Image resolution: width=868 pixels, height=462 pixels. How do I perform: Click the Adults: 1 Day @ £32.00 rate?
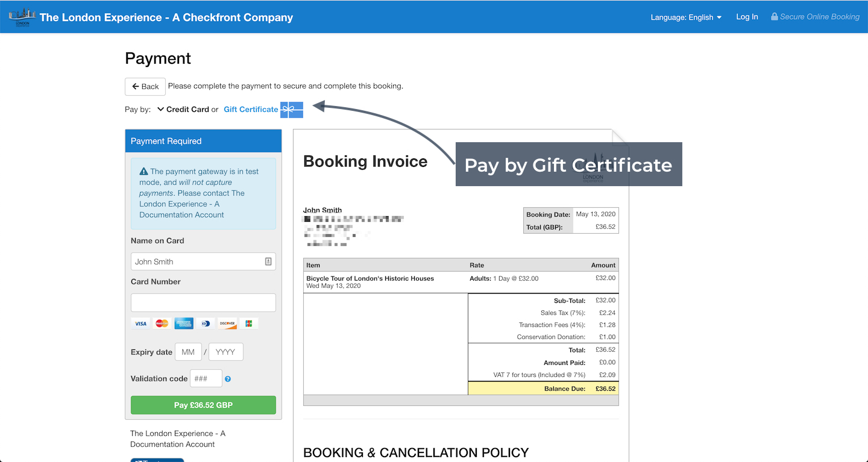coord(504,278)
